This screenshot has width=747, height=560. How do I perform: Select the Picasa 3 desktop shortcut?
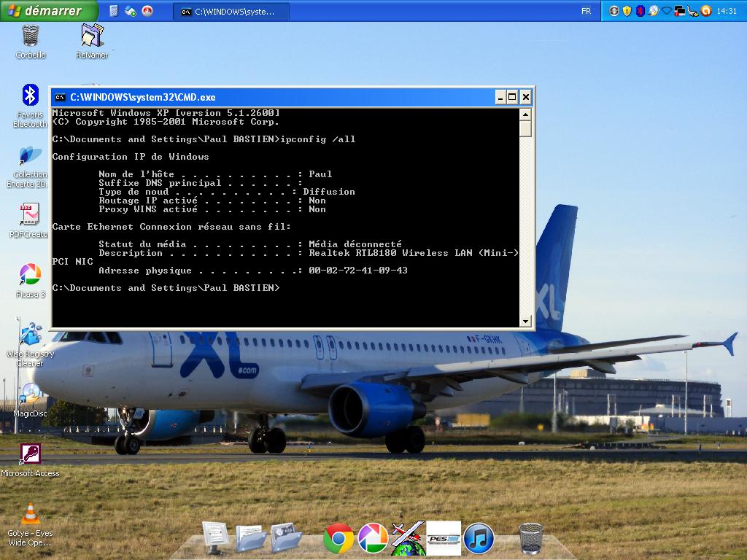[x=31, y=281]
